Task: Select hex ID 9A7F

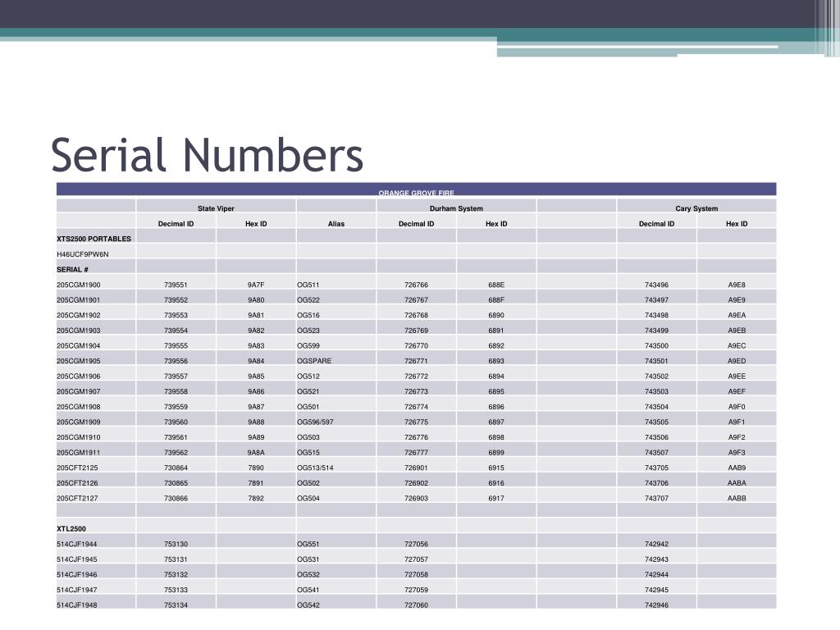Action: pos(256,285)
